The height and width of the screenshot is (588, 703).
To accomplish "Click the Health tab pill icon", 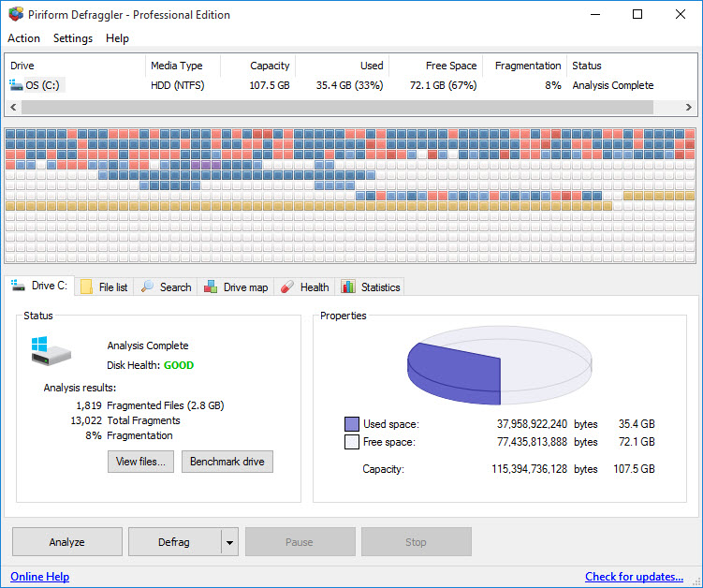I will (x=287, y=287).
